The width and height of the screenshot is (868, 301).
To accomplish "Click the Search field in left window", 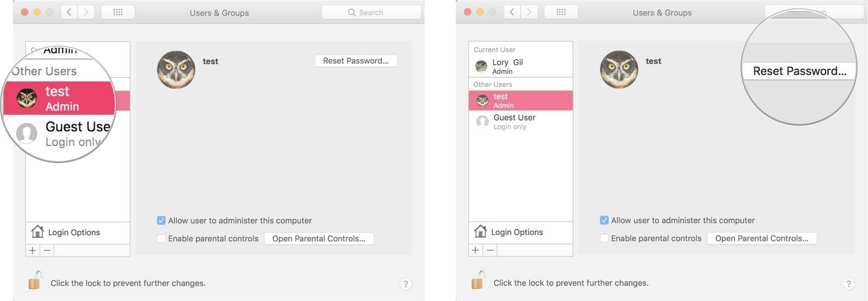I will point(371,12).
